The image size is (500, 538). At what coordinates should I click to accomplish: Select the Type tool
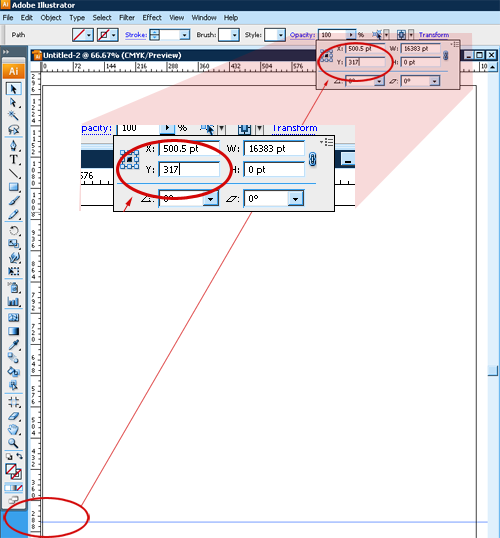coord(13,160)
